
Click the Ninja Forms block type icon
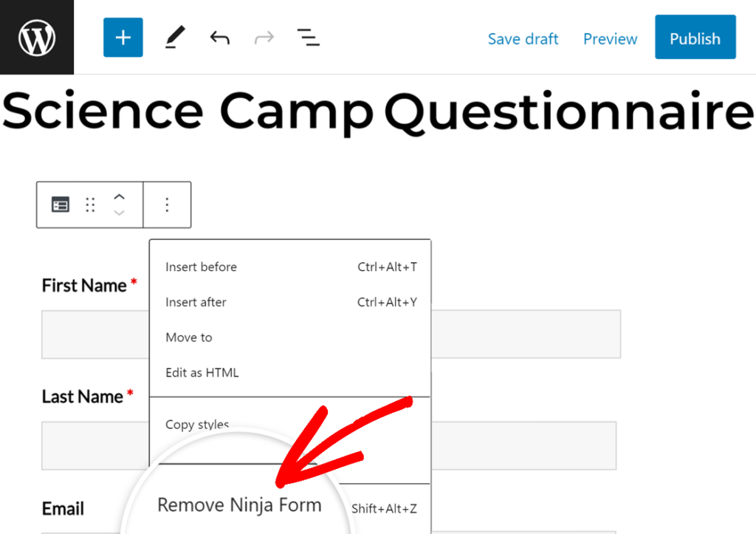point(60,204)
